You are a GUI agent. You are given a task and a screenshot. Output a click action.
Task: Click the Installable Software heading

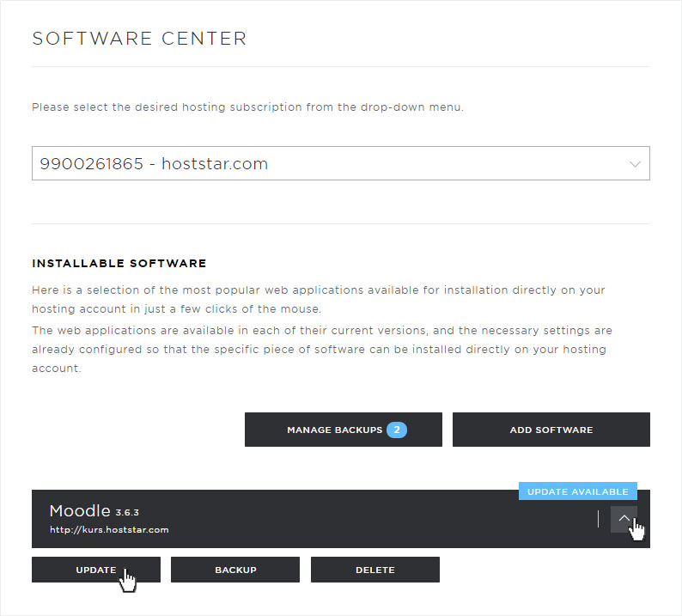(119, 263)
